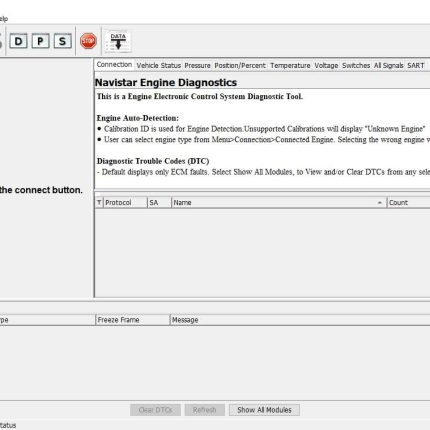Click the Show All Modules button
The image size is (430, 430).
tap(264, 410)
